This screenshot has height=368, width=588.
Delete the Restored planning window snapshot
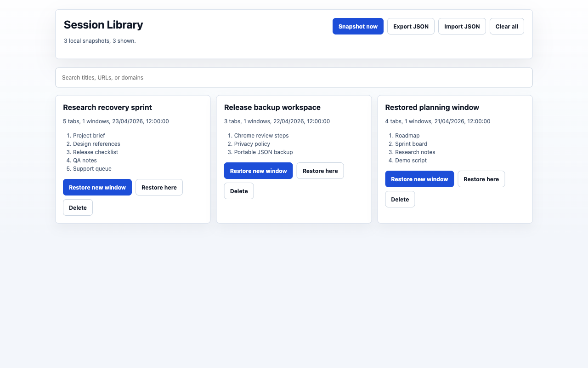tap(400, 199)
